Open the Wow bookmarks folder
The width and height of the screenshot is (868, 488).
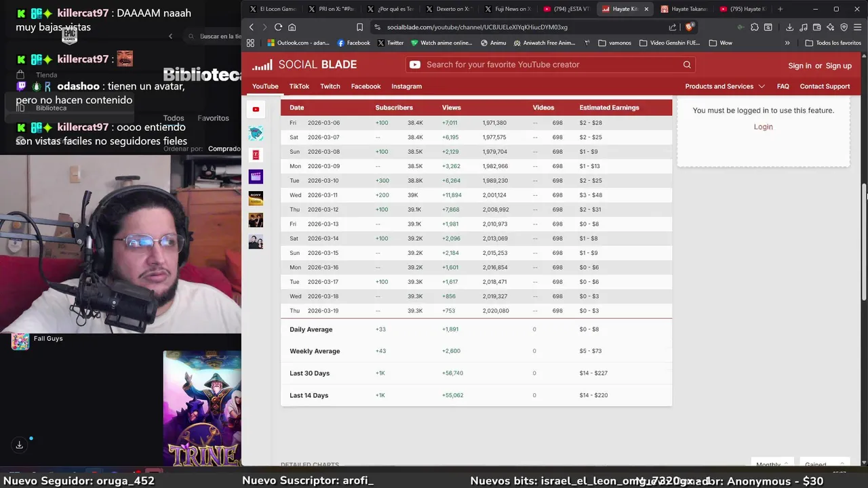(720, 43)
